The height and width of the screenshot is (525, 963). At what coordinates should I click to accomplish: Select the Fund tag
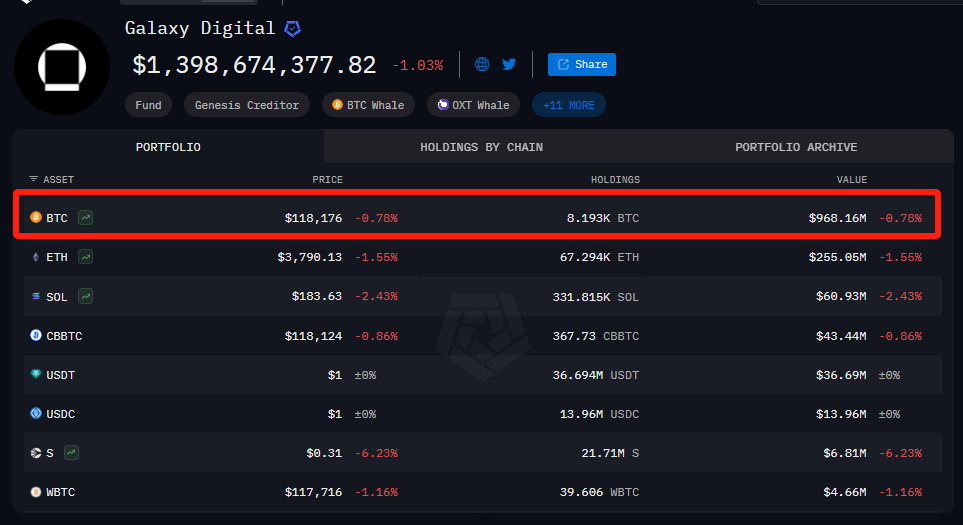(x=149, y=105)
